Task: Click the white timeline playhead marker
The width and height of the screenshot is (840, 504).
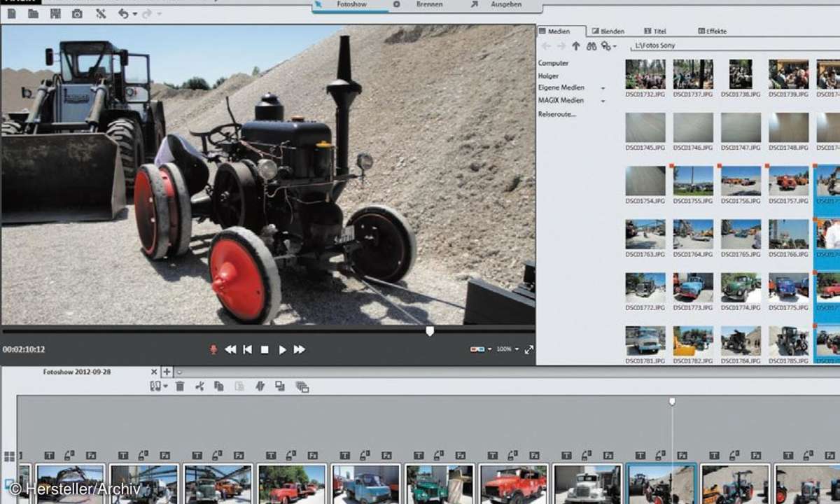Action: point(672,402)
